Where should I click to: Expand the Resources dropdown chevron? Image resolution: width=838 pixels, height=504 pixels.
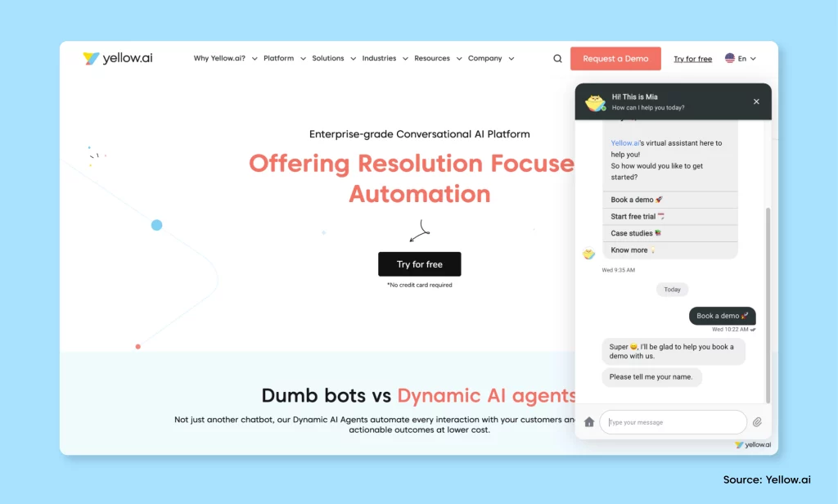pos(459,59)
